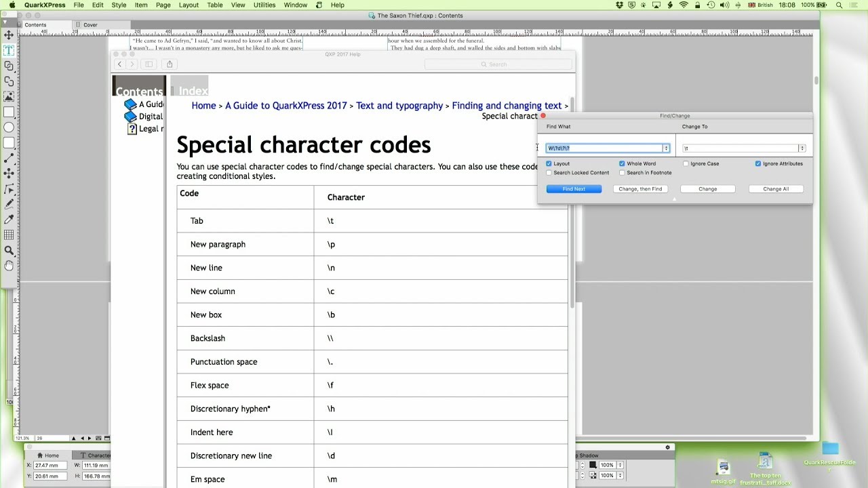The height and width of the screenshot is (488, 868).
Task: Enable the Ignore Case checkbox
Action: tap(686, 163)
